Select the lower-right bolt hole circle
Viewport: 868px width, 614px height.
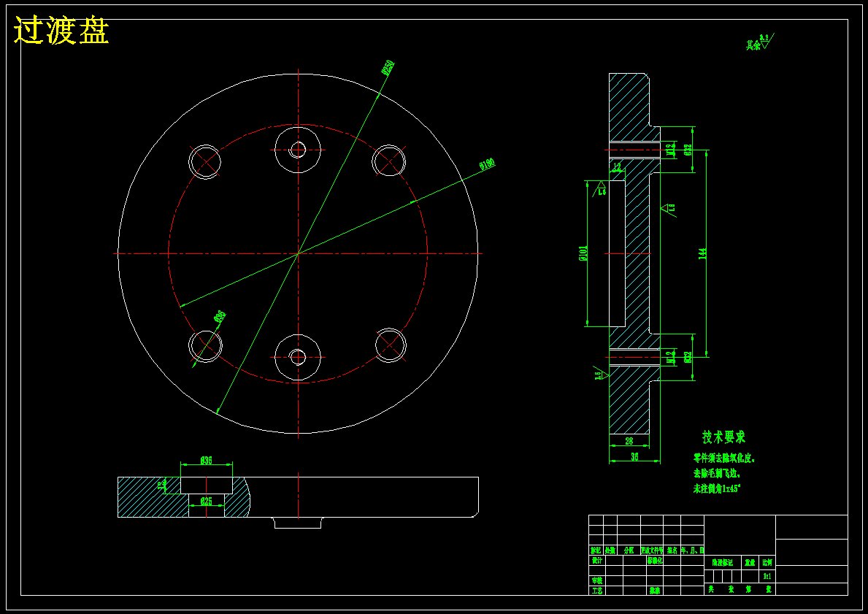(391, 345)
